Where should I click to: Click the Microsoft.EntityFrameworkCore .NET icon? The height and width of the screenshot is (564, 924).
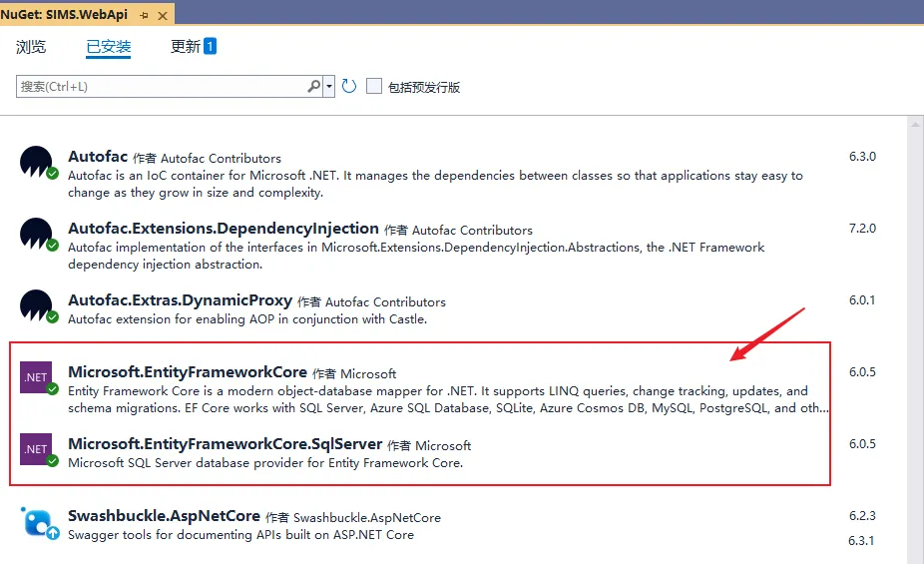[37, 377]
